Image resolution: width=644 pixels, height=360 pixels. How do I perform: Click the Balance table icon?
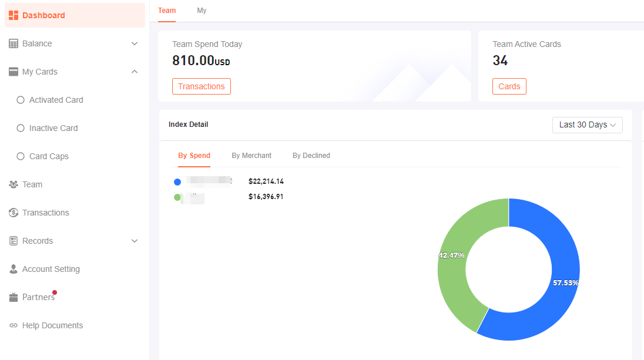[14, 43]
